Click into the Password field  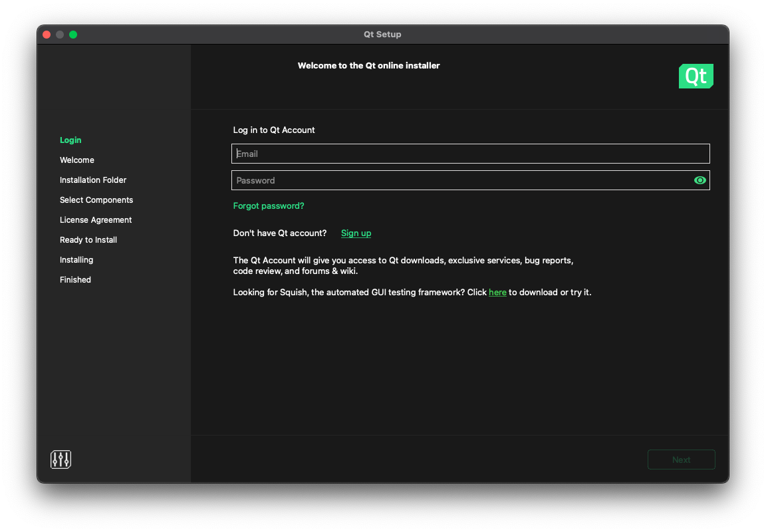tap(459, 180)
